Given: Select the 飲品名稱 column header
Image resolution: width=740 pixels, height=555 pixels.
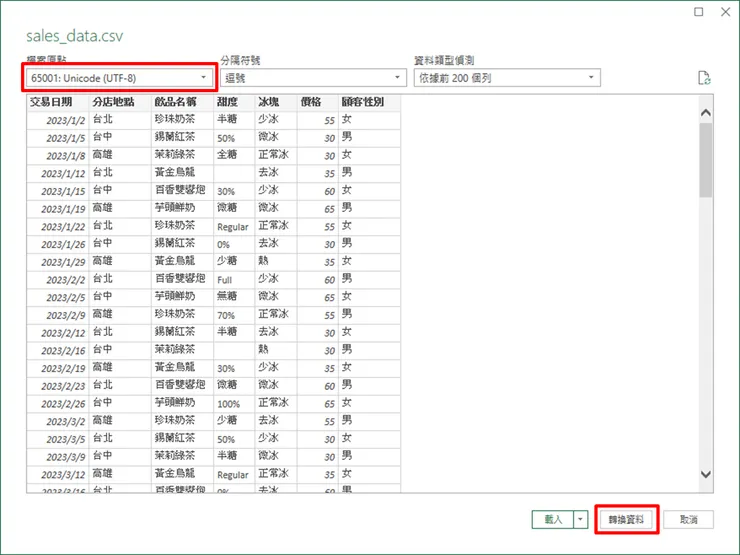Looking at the screenshot, I should (182, 102).
